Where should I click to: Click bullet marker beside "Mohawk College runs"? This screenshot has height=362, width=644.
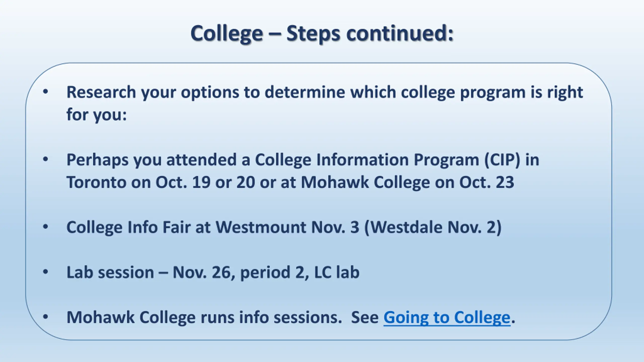point(46,317)
